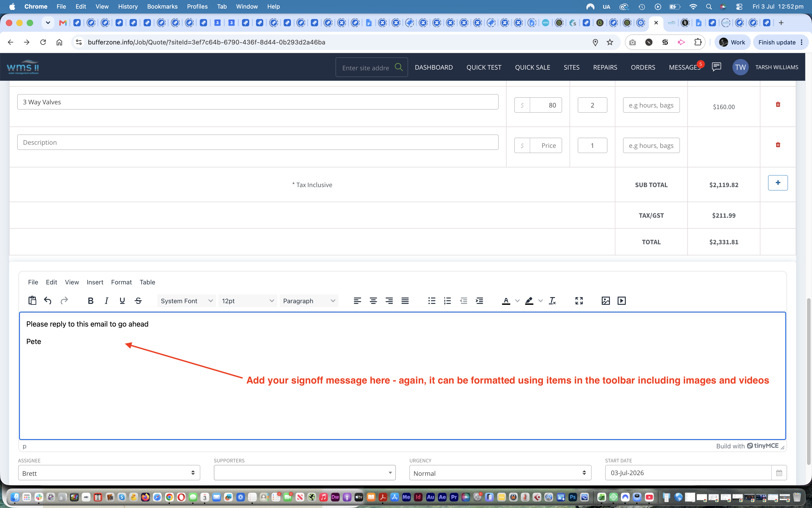The image size is (812, 508).
Task: Justify the text
Action: click(405, 301)
